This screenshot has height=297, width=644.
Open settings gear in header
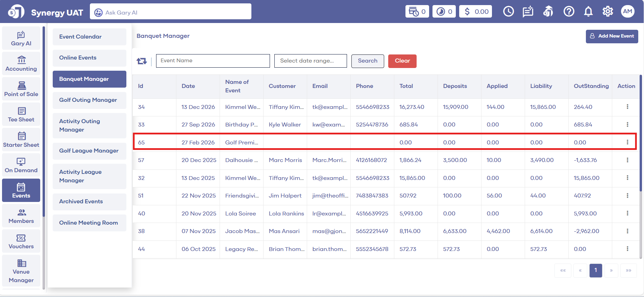pos(608,12)
